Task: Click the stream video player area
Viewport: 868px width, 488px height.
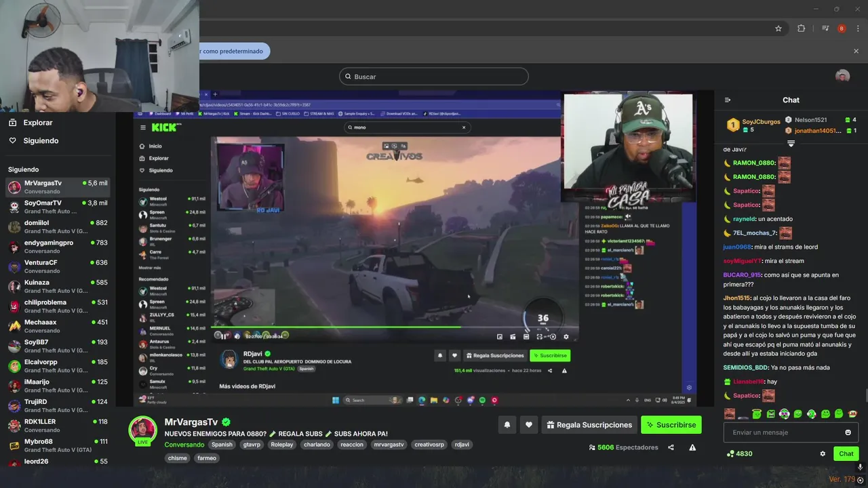Action: pyautogui.click(x=415, y=248)
